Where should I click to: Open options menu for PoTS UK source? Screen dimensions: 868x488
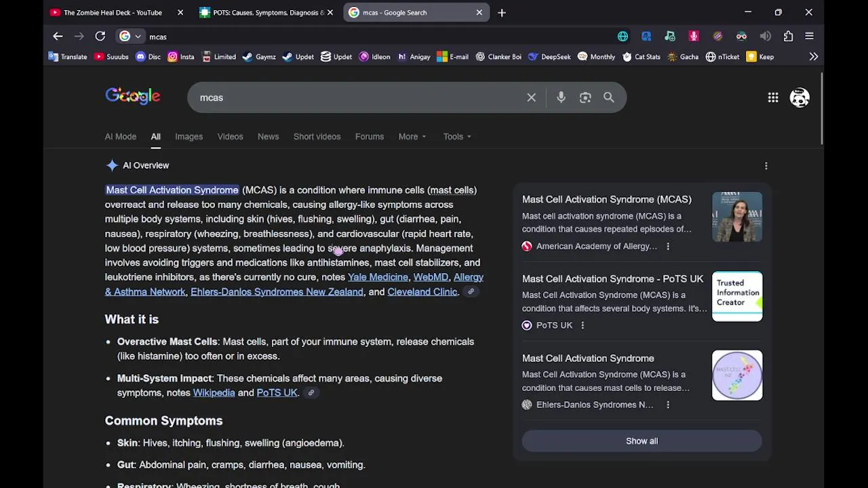[x=583, y=325]
